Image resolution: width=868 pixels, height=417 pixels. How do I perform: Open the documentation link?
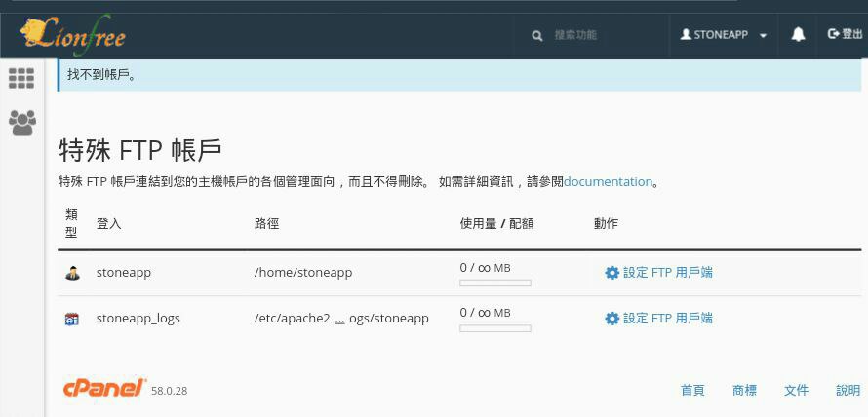(608, 181)
